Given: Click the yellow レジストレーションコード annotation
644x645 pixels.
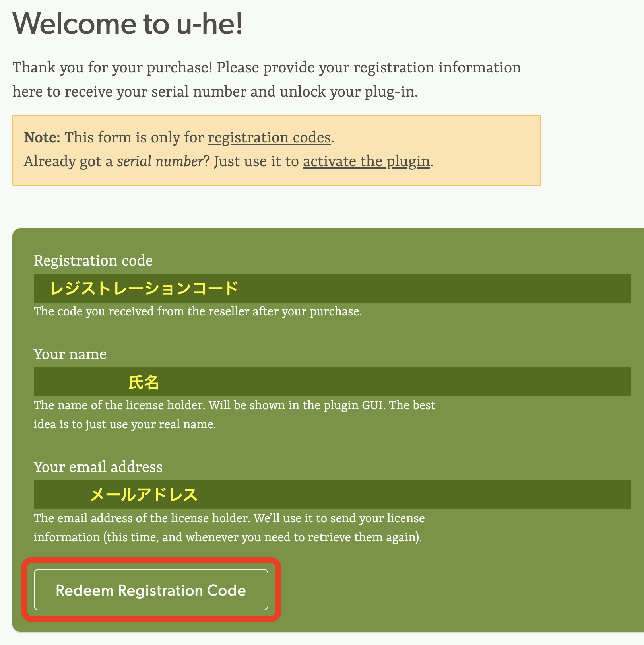Looking at the screenshot, I should [144, 288].
